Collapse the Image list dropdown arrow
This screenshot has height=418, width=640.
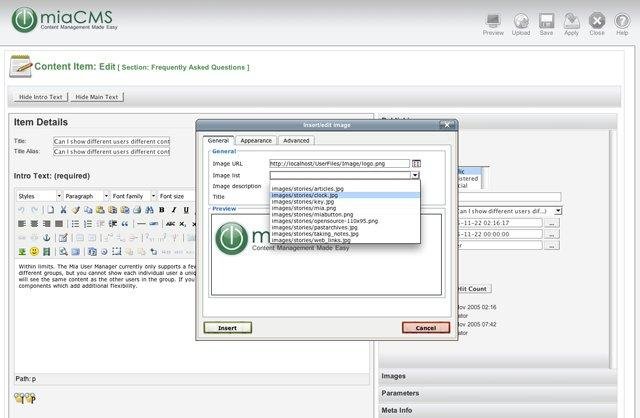tap(415, 175)
